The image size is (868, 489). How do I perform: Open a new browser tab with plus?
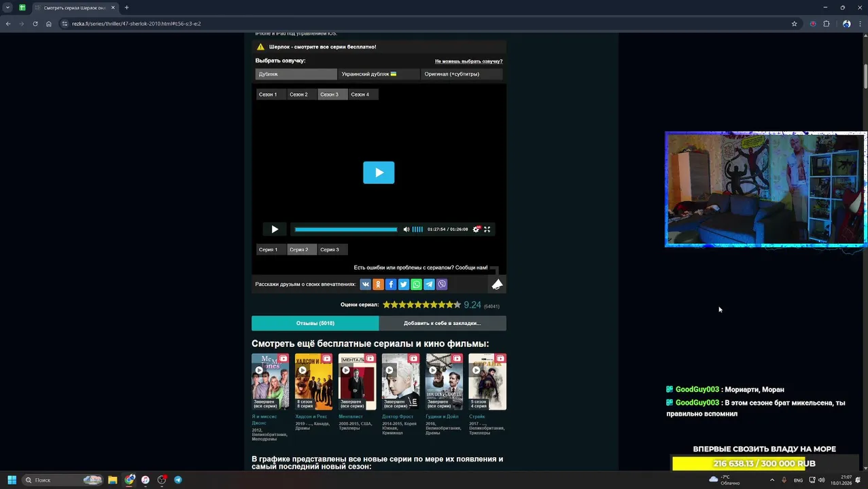126,7
